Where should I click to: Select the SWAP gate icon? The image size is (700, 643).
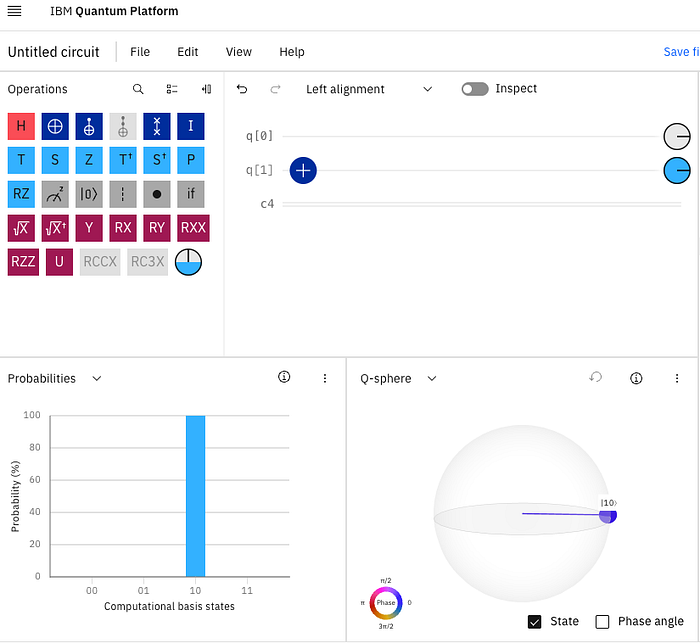(x=157, y=126)
